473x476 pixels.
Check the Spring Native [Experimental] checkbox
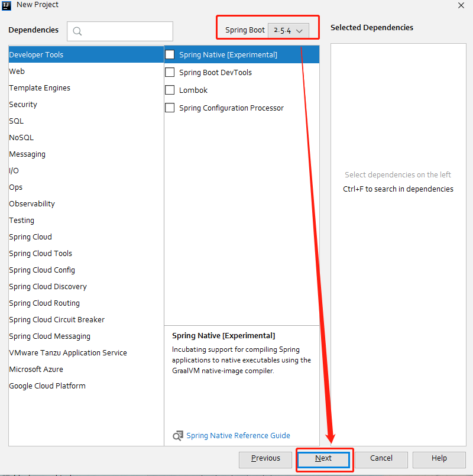click(170, 54)
